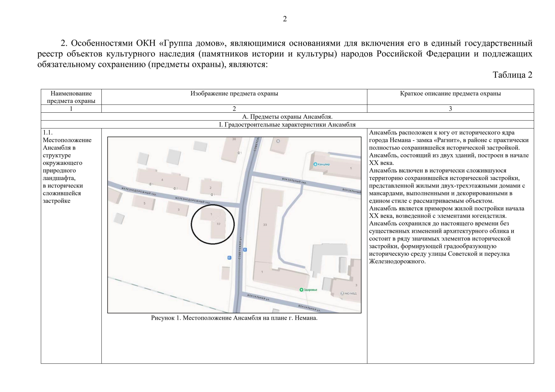This screenshot has height=392, width=555.
Task: Click the blue Канцлир map marker icon
Action: coord(315,164)
